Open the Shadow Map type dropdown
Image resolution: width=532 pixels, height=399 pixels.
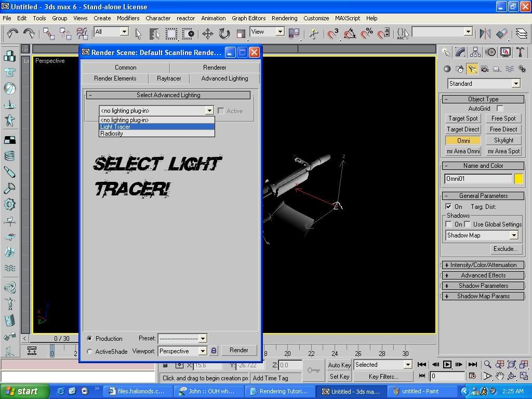[x=514, y=235]
